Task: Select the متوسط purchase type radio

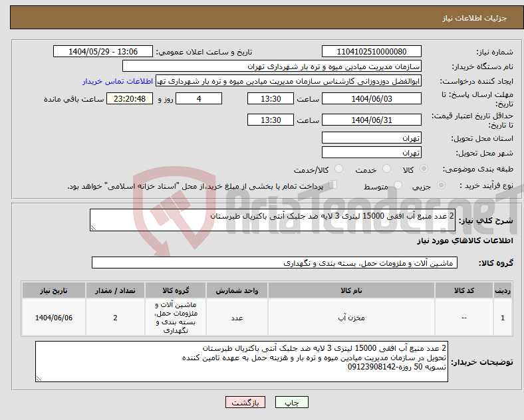Action: tap(398, 185)
